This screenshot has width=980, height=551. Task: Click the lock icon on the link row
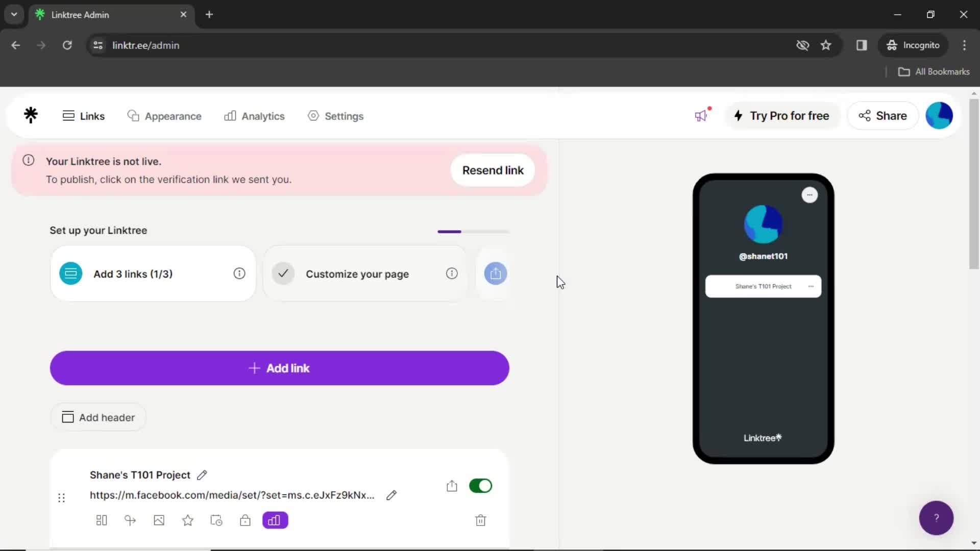(246, 520)
